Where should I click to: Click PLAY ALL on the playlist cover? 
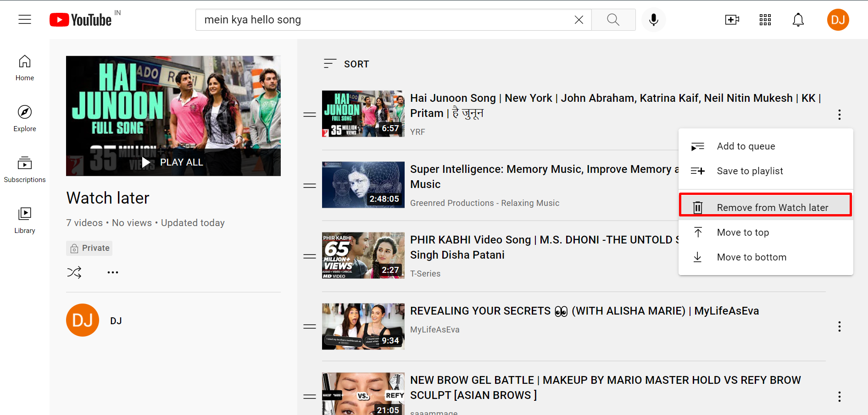pos(173,162)
